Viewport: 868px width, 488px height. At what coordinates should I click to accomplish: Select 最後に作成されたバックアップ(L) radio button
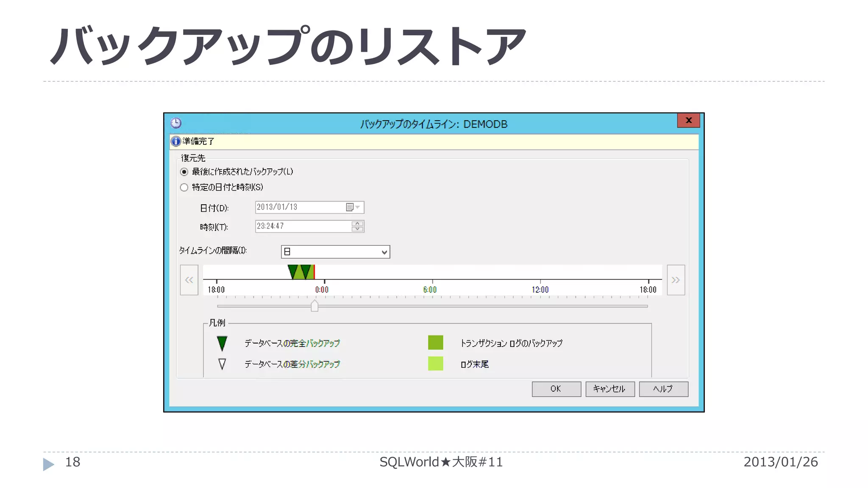[184, 172]
